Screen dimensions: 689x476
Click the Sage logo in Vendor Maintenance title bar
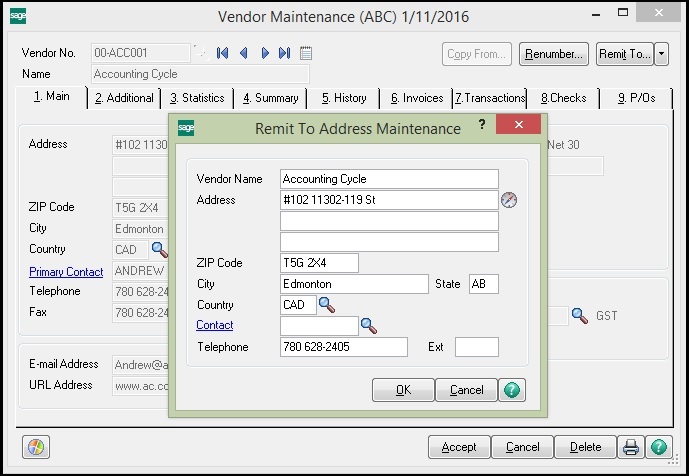click(x=18, y=16)
